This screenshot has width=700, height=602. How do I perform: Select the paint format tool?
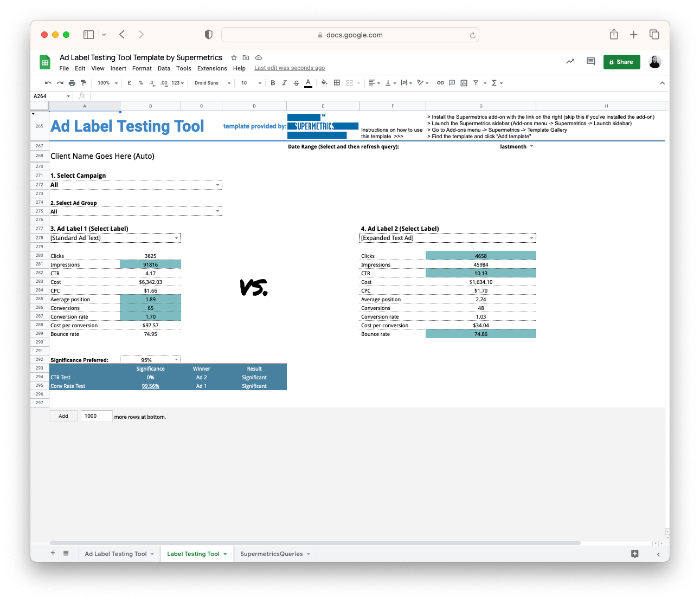[x=84, y=83]
